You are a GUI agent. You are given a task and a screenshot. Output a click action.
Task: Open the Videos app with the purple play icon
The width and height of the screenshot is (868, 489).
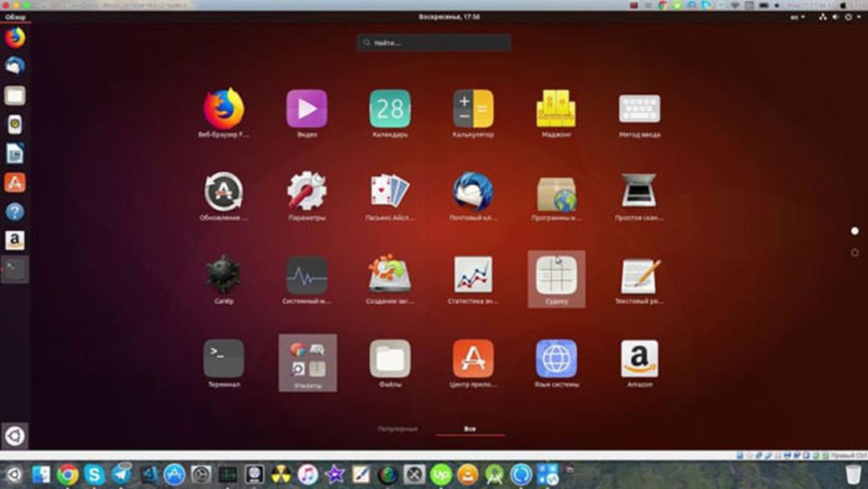click(307, 109)
